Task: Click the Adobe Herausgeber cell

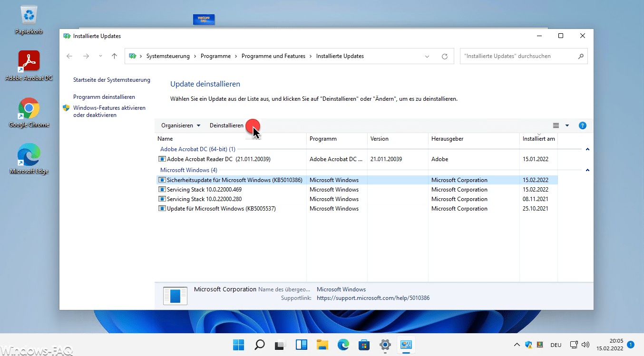Action: click(439, 159)
